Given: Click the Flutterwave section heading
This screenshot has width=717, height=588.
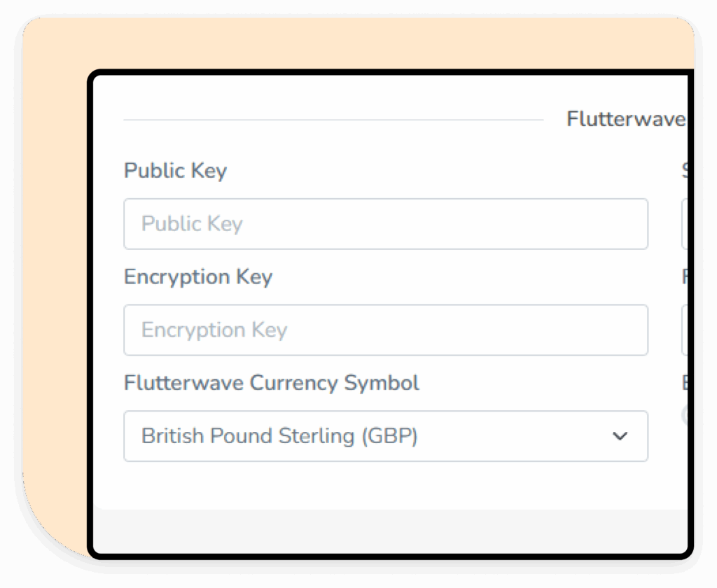Looking at the screenshot, I should [x=627, y=119].
